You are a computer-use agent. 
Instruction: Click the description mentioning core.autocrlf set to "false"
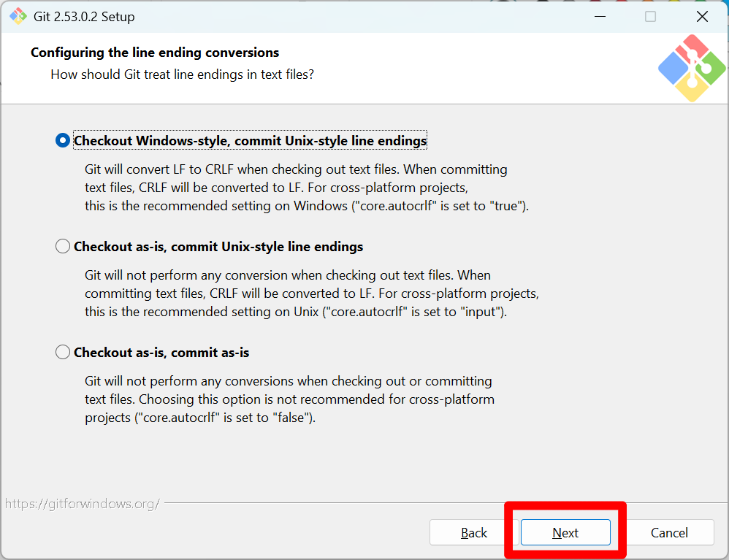(289, 399)
